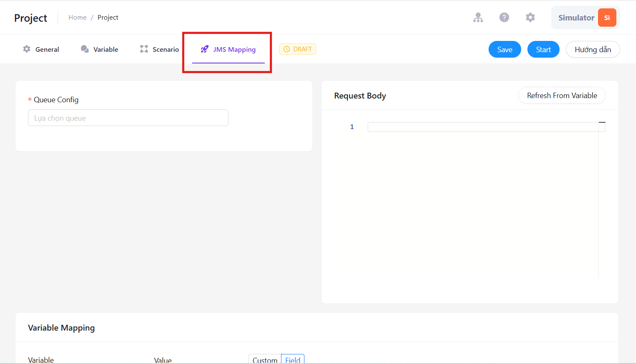636x364 pixels.
Task: Click the gear icon beside General
Action: (27, 49)
